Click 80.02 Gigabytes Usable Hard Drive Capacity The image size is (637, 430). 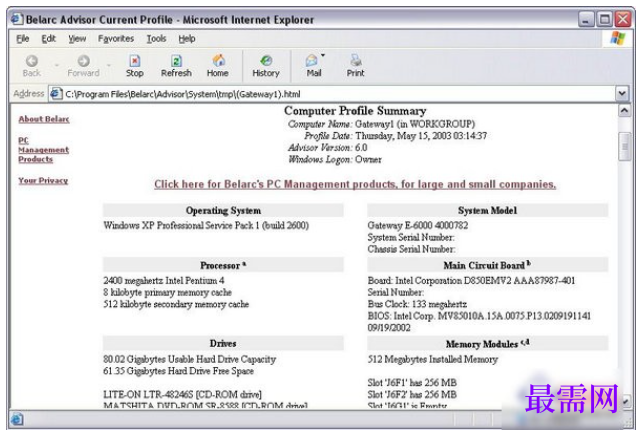point(189,359)
